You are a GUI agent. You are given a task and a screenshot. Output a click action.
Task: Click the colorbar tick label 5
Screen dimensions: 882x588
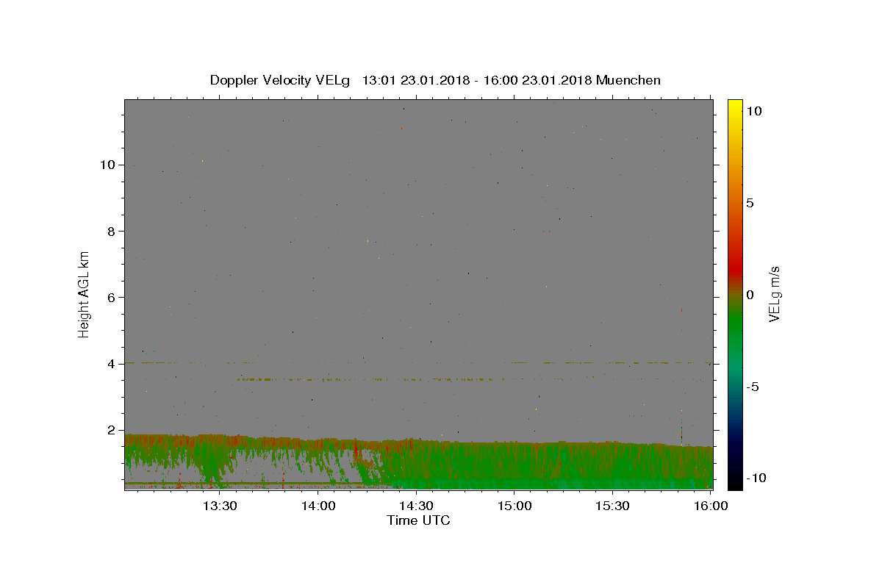click(x=750, y=203)
